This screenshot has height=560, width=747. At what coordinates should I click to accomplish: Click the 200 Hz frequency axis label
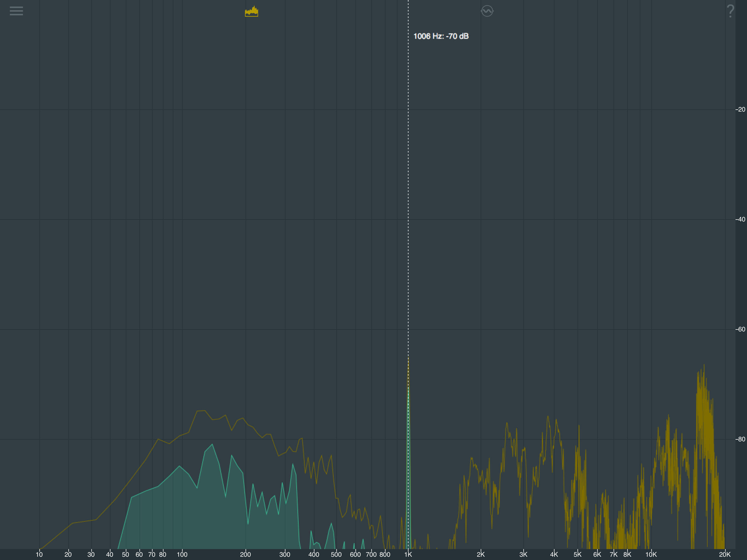tap(245, 554)
